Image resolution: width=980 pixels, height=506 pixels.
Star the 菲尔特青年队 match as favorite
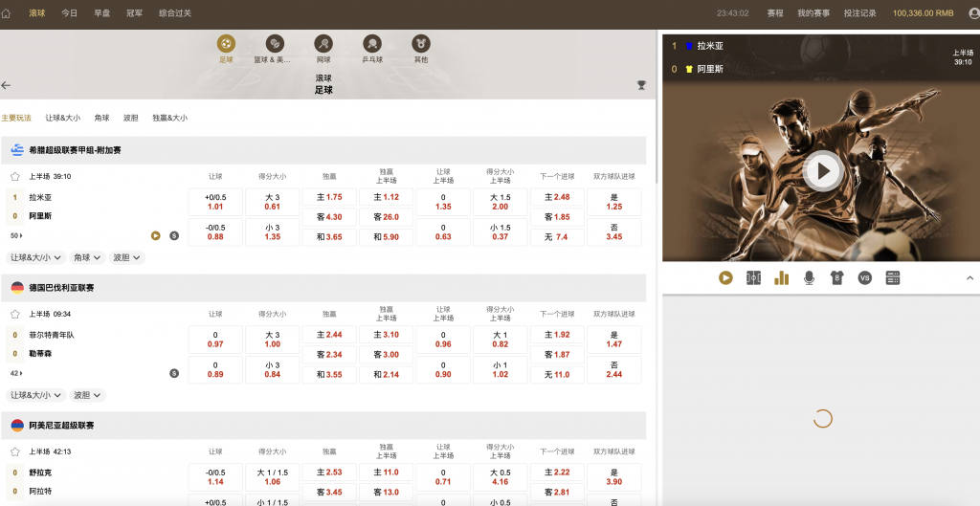pyautogui.click(x=15, y=314)
